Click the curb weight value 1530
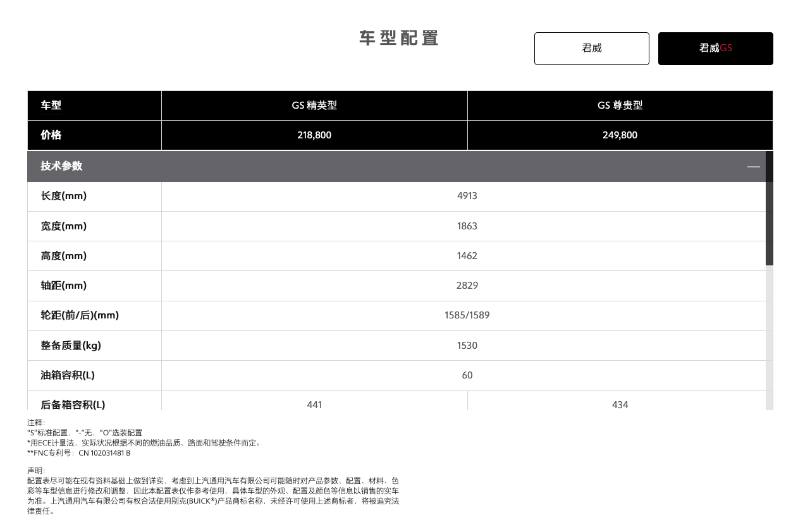 467,346
